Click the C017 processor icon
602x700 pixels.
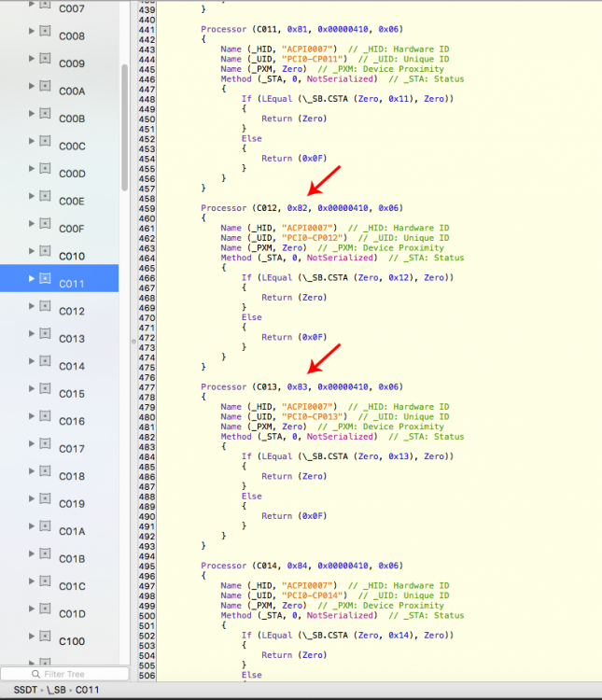pyautogui.click(x=45, y=443)
